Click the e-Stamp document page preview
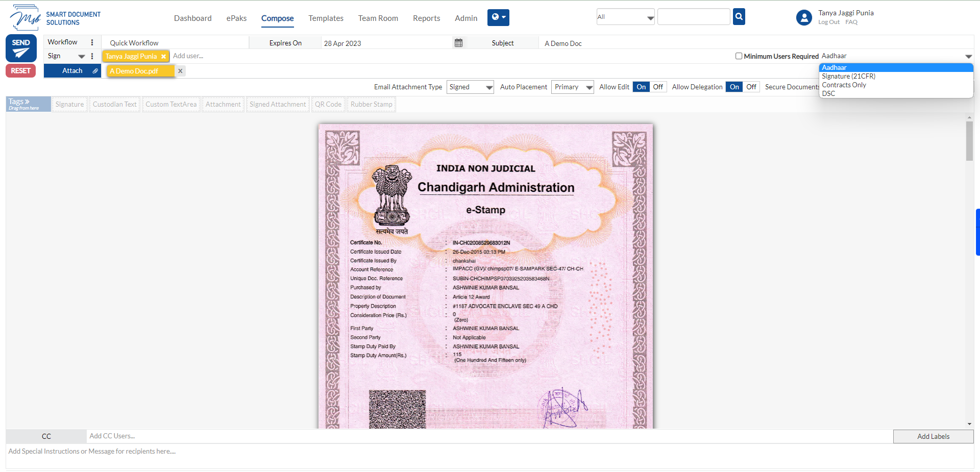This screenshot has height=472, width=980. pyautogui.click(x=485, y=276)
